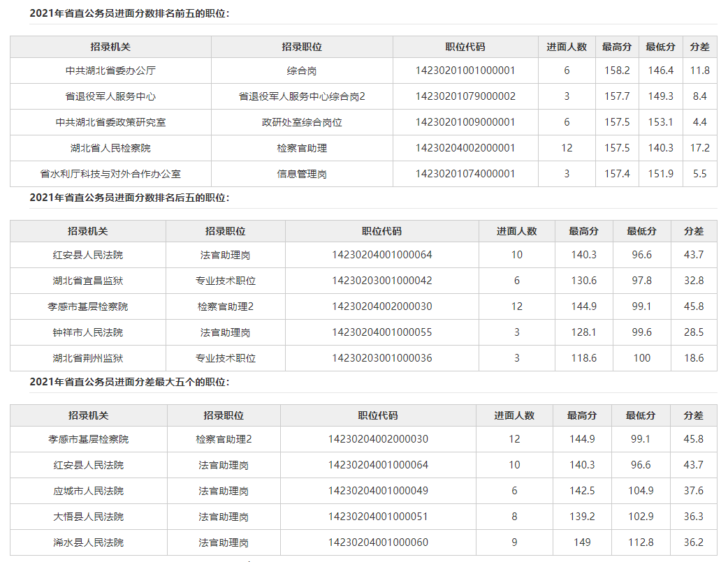Select the 中共湖北省委办公厅 cell
The width and height of the screenshot is (728, 562).
click(x=110, y=71)
